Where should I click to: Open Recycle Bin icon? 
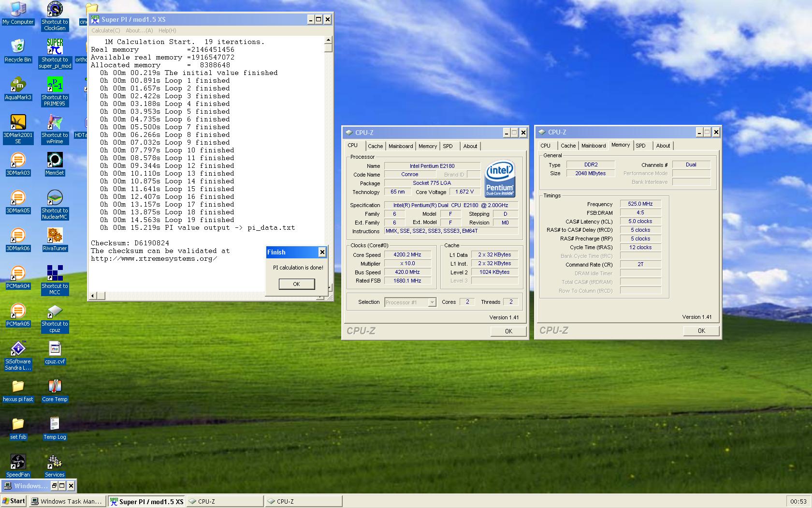tap(18, 51)
